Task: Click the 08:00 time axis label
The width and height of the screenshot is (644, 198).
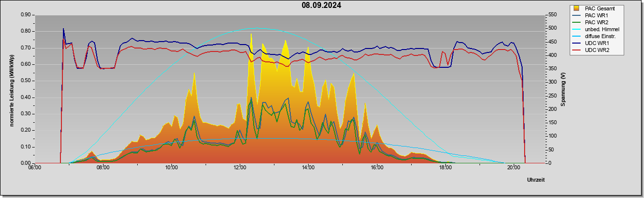Action: point(103,167)
